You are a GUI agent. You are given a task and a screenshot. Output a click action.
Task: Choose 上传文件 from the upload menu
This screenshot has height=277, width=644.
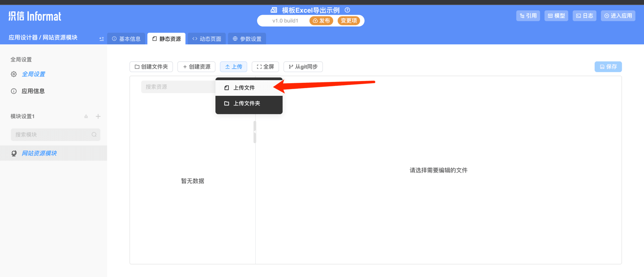pyautogui.click(x=244, y=87)
